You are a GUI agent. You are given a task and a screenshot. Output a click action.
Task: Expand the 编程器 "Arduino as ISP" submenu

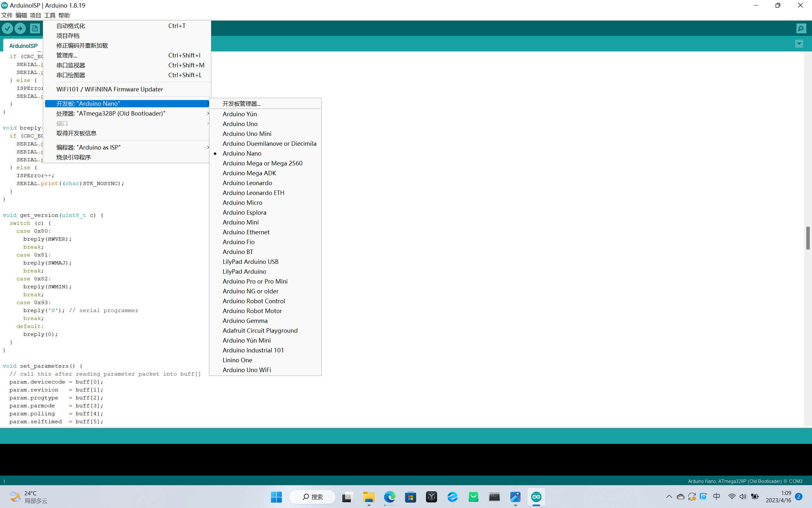(128, 148)
